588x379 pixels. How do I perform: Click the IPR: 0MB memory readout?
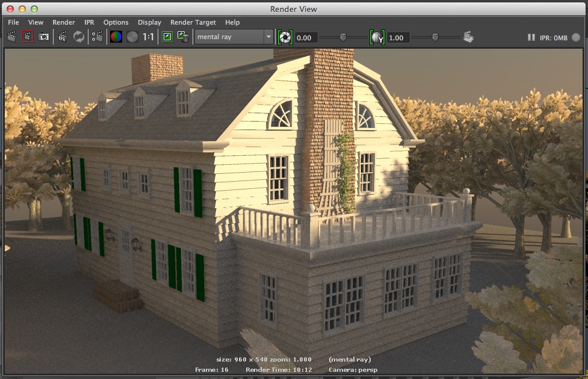point(554,38)
